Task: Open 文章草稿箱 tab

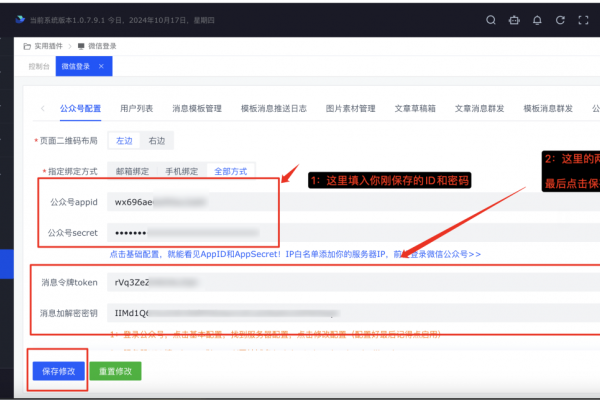Action: pos(415,109)
